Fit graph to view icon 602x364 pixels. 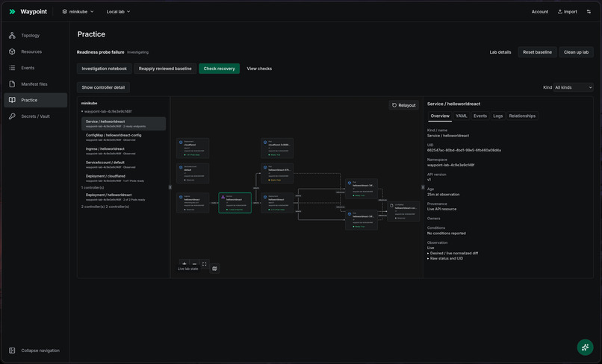click(204, 263)
